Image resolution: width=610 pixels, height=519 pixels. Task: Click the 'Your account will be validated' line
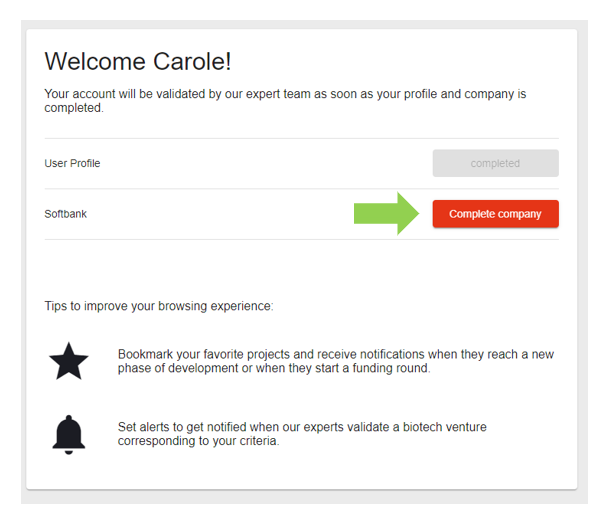[x=285, y=94]
